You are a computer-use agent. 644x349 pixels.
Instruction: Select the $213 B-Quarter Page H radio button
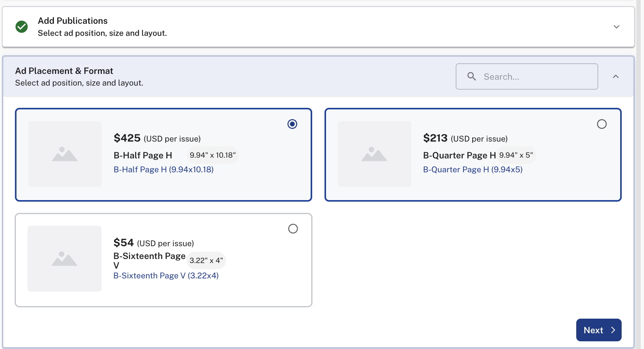[x=602, y=124]
